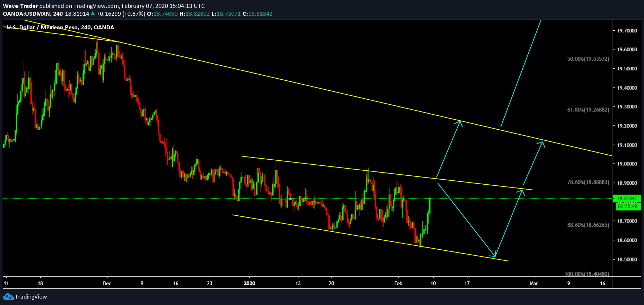This screenshot has height=305, width=644.
Task: Click the 18.70000 price axis tick
Action: coord(627,221)
